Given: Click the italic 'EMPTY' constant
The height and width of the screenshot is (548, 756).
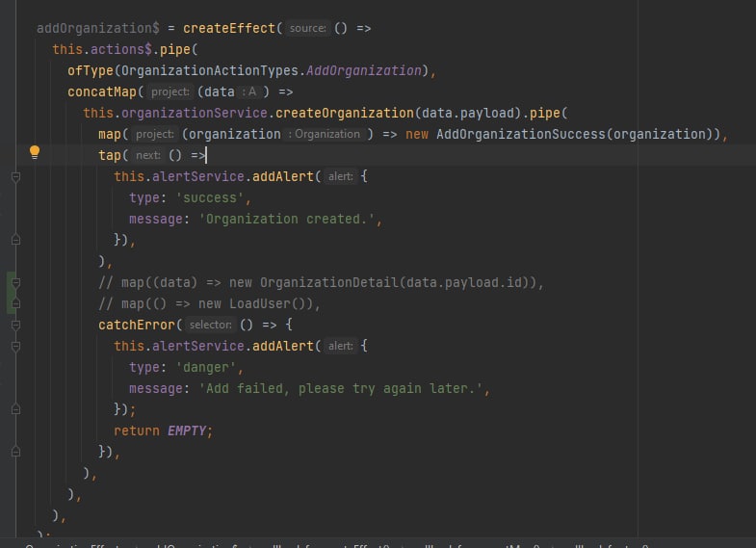Looking at the screenshot, I should point(187,431).
